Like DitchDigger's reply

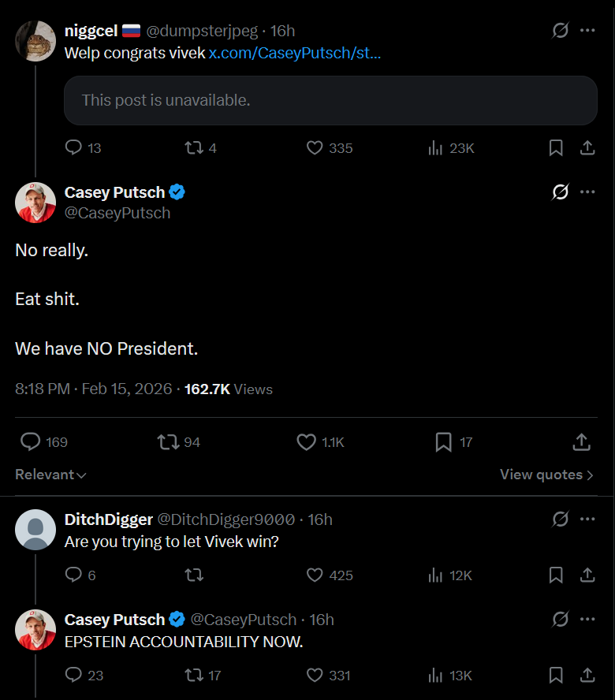click(315, 575)
